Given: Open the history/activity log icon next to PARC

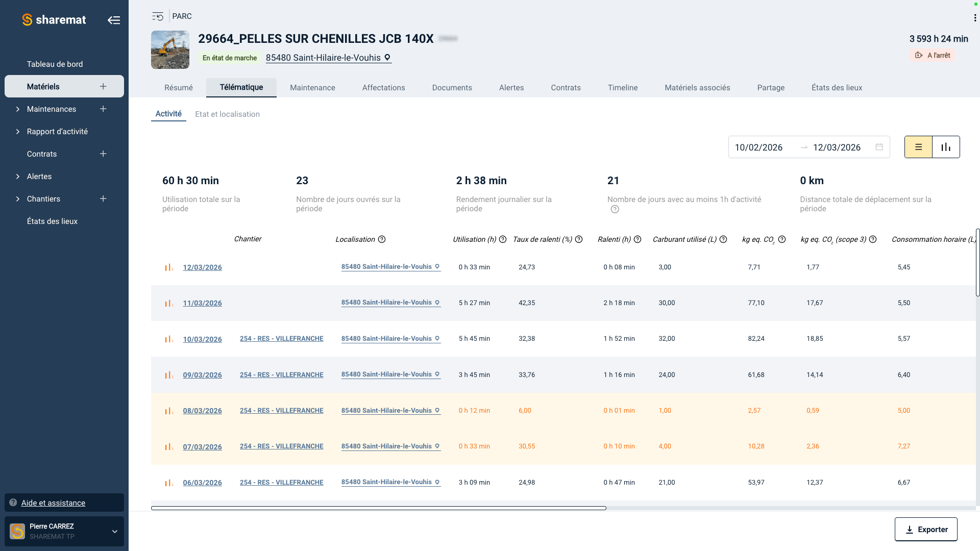Looking at the screenshot, I should tap(157, 16).
